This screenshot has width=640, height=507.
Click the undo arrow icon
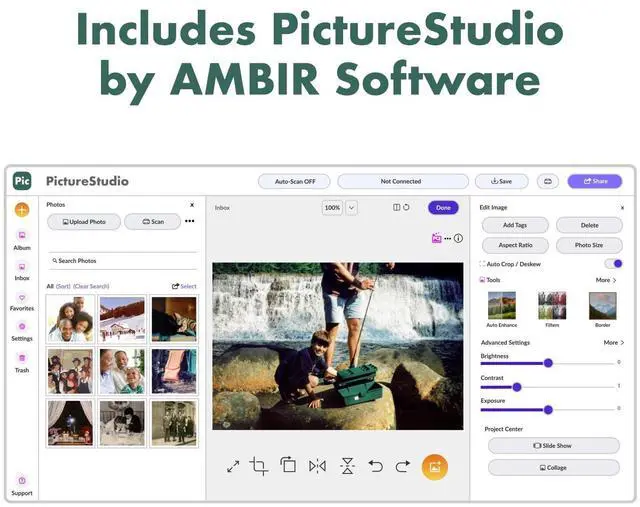point(376,466)
